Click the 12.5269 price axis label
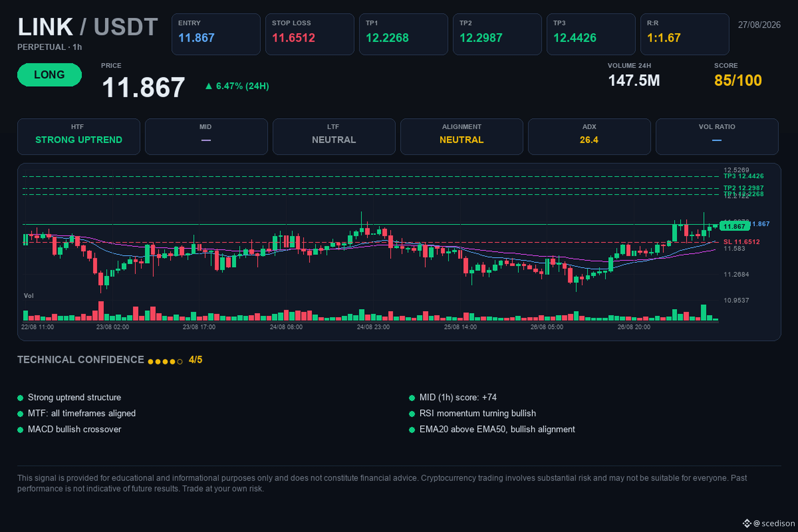Viewport: 798px width, 532px height. 736,170
